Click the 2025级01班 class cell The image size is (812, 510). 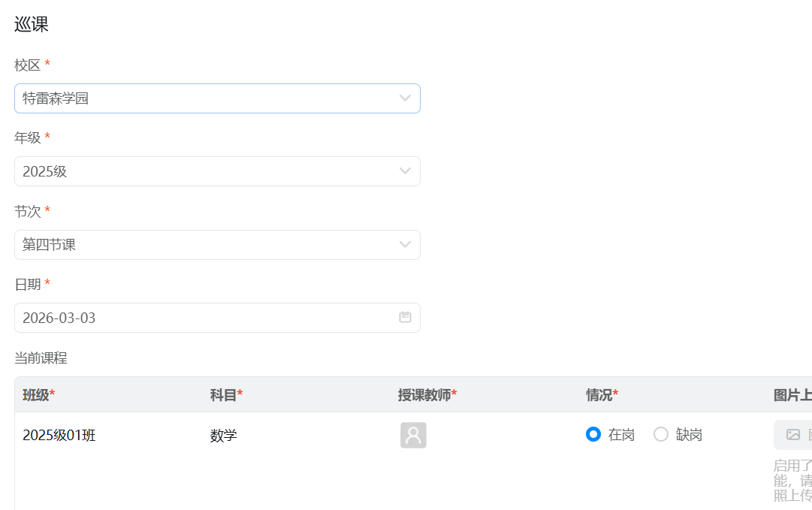click(x=59, y=435)
